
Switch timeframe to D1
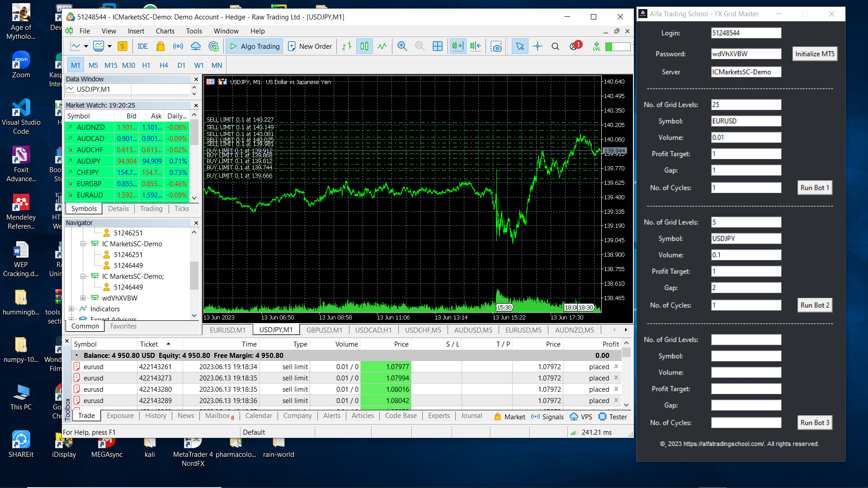181,65
